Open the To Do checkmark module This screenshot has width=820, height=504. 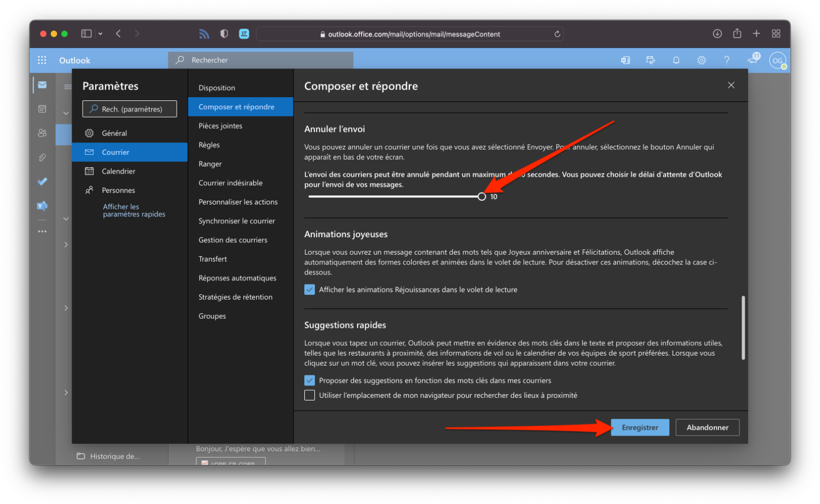pyautogui.click(x=42, y=182)
